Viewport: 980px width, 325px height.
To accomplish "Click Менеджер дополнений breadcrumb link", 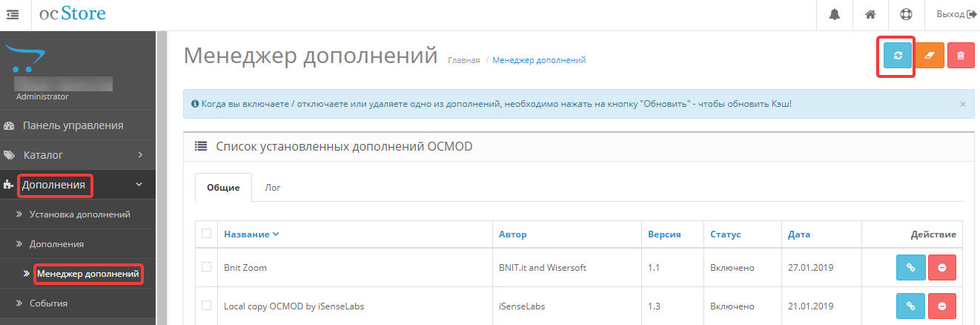I will coord(539,60).
